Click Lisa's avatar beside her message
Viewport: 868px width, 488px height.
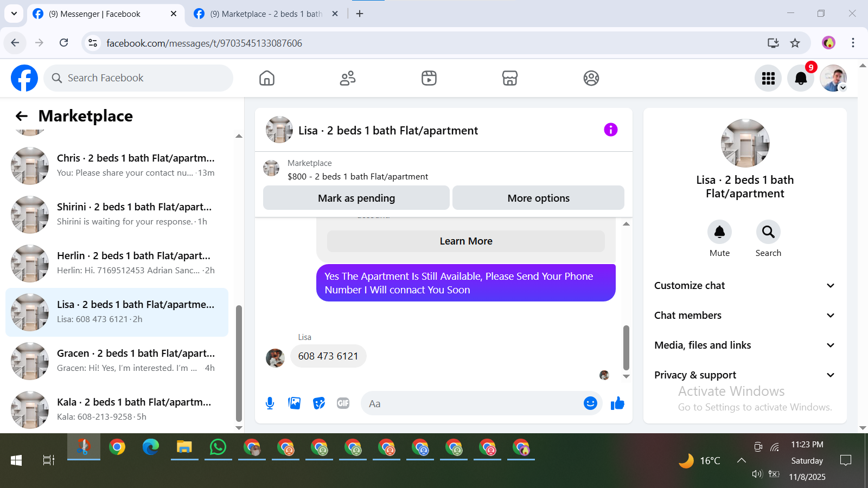(275, 358)
